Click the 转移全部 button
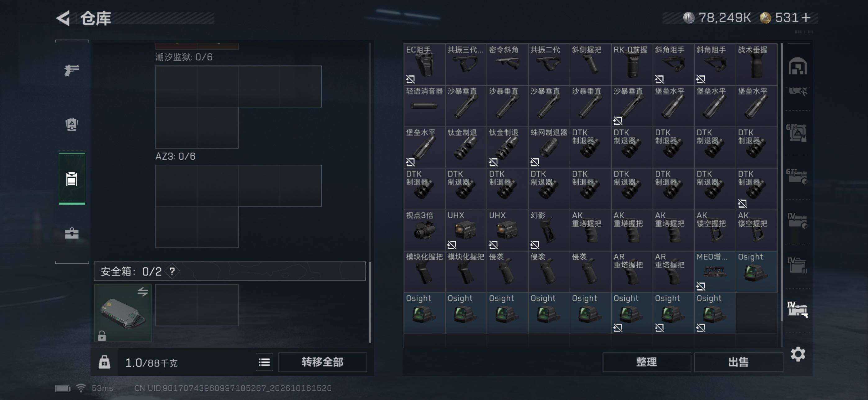The image size is (868, 400). [x=323, y=362]
